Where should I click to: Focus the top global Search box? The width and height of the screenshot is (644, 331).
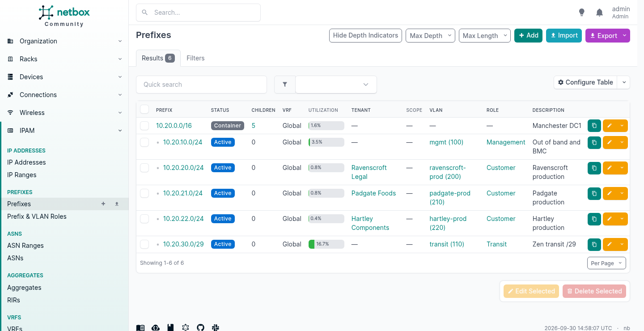coord(198,13)
